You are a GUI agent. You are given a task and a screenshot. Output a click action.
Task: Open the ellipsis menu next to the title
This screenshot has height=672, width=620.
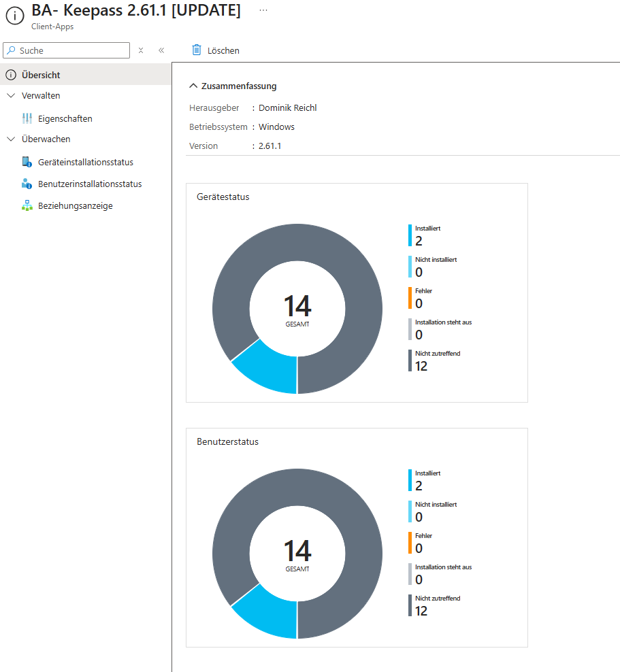tap(263, 10)
